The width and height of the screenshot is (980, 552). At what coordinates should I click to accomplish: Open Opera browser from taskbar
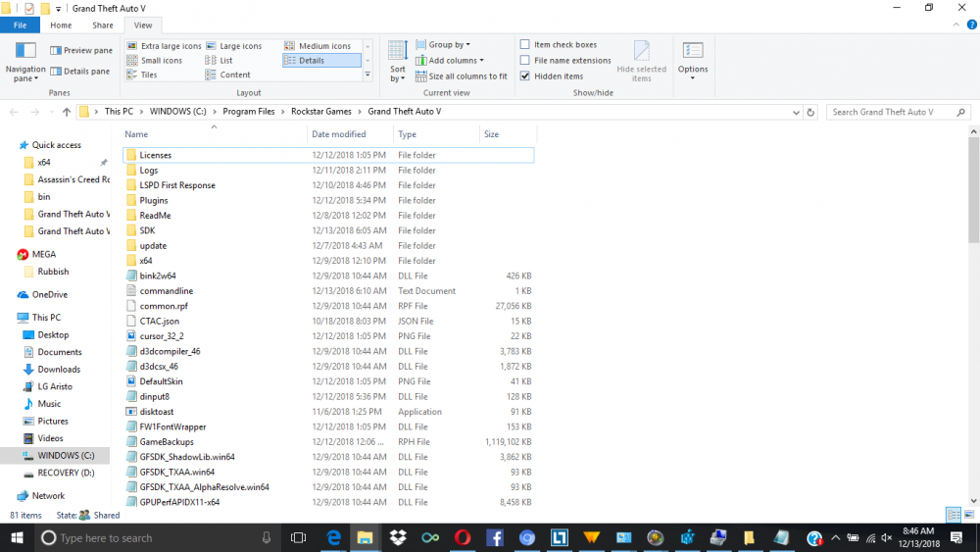pyautogui.click(x=463, y=537)
